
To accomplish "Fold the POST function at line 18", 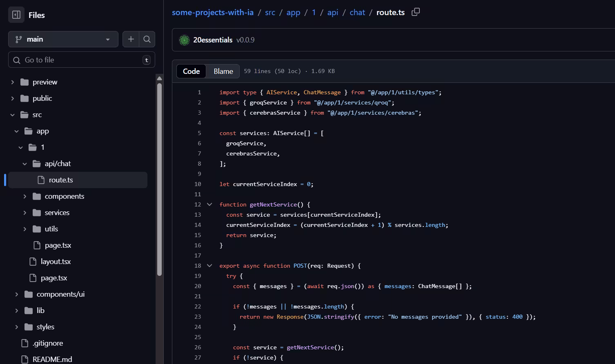I will (x=209, y=266).
